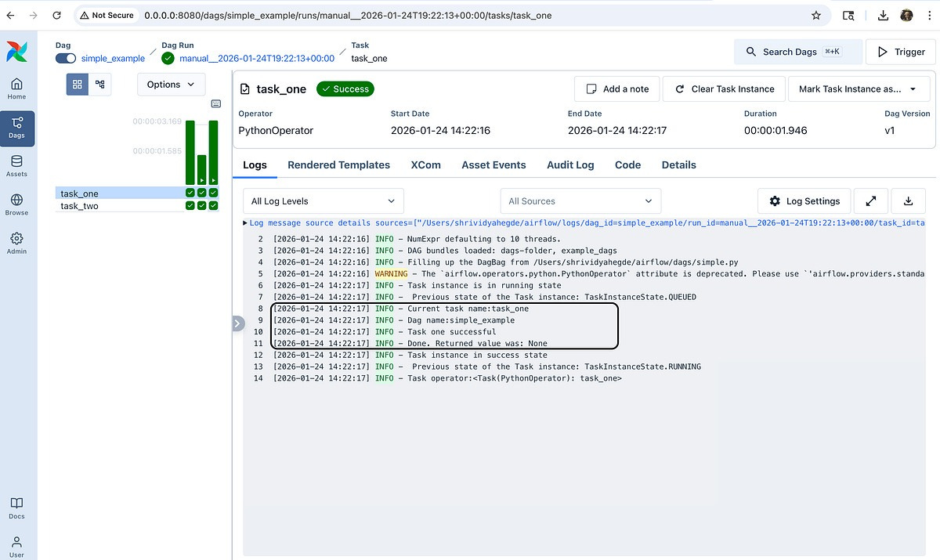Open Mark Task Instance as dropdown

(859, 89)
